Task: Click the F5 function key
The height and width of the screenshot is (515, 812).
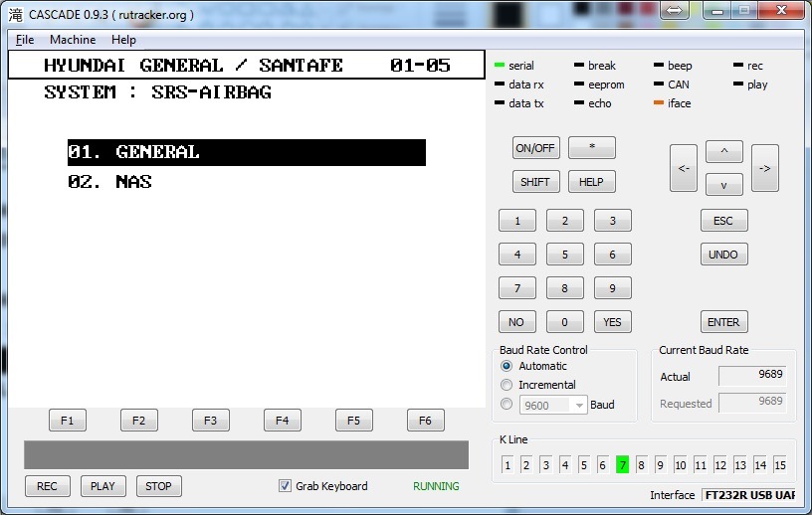Action: pos(353,421)
